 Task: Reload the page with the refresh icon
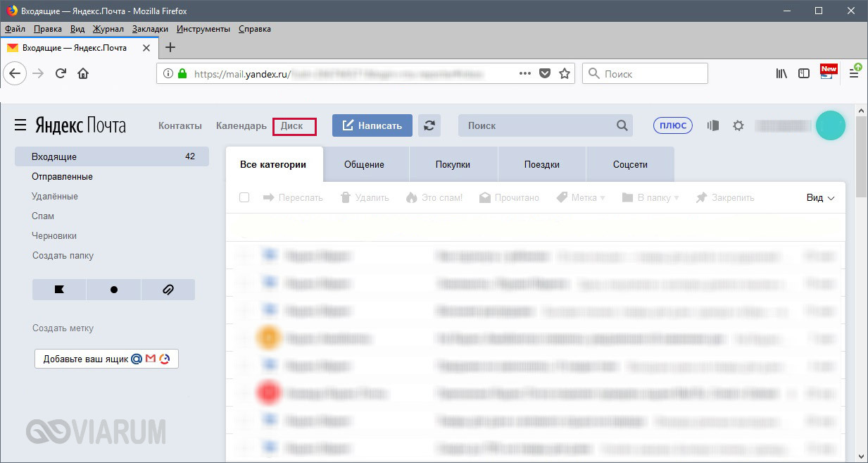(x=61, y=73)
